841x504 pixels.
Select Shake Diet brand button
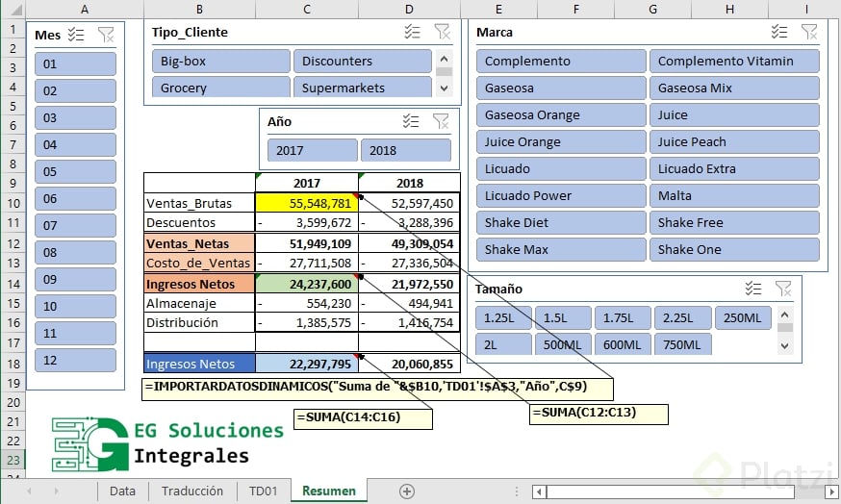point(561,222)
